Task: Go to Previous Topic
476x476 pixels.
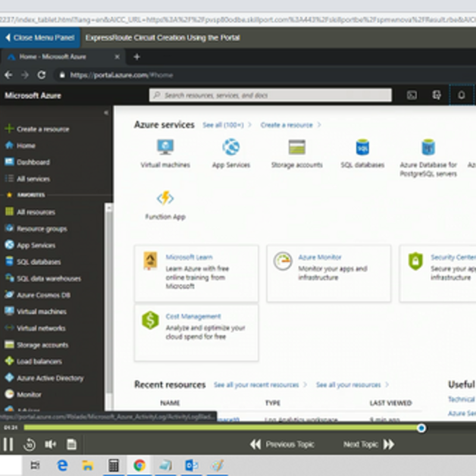Action: (x=282, y=444)
